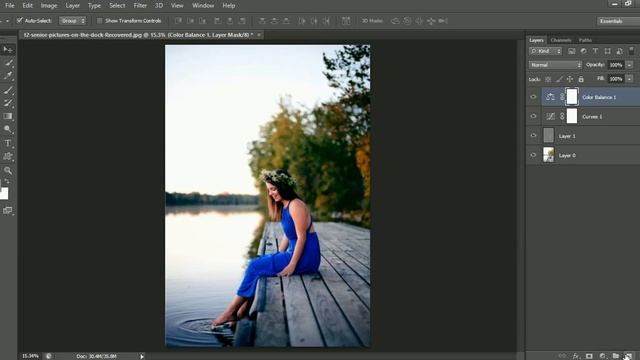
Task: Click the Layer 1 thumbnail
Action: [x=549, y=136]
